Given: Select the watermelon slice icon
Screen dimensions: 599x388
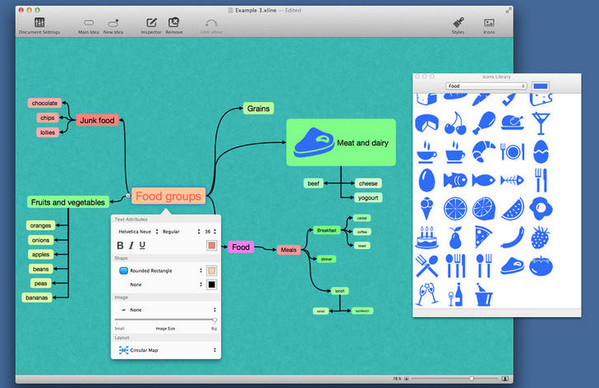Looking at the screenshot, I should point(513,209).
